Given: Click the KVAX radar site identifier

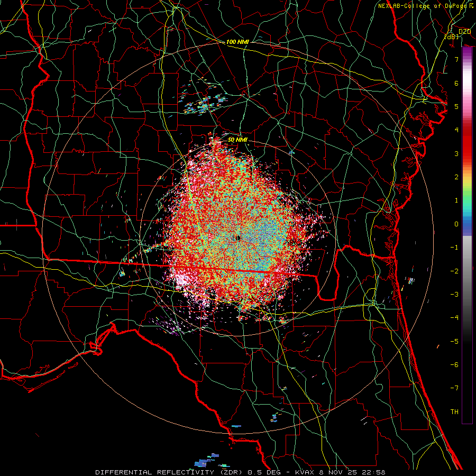Looking at the screenshot, I should pyautogui.click(x=304, y=472).
